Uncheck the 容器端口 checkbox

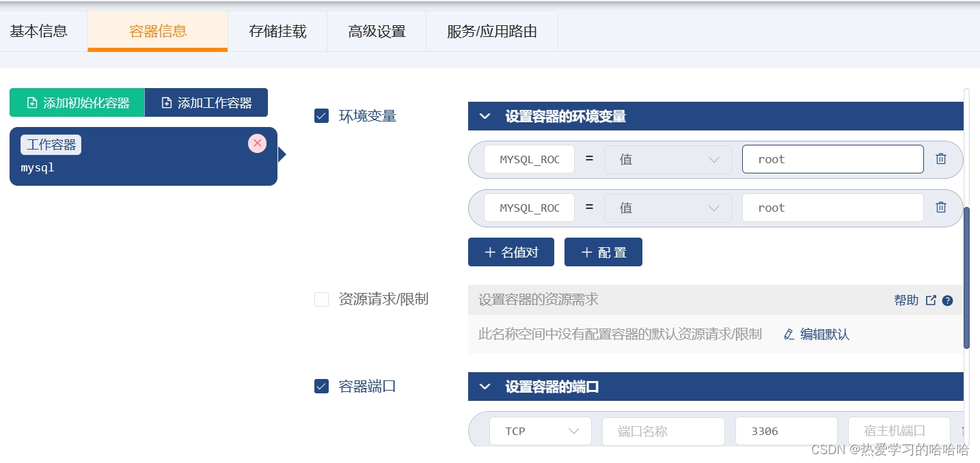click(x=321, y=386)
